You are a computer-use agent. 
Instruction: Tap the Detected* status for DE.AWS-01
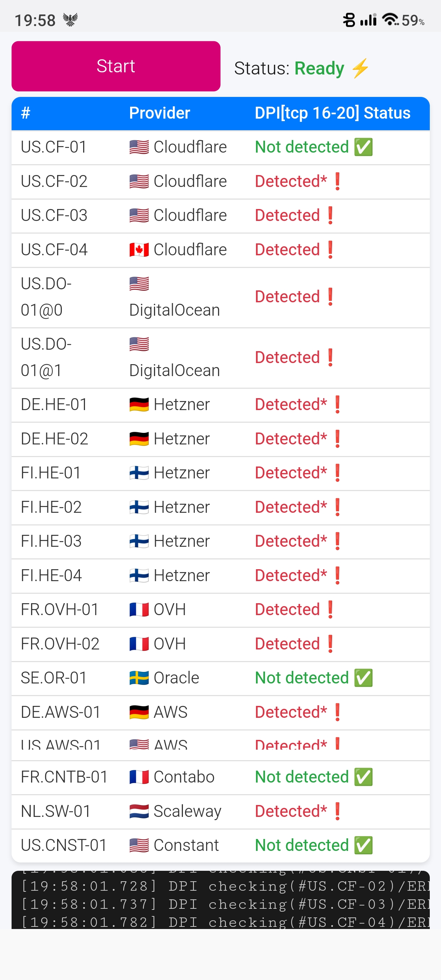[x=291, y=712]
